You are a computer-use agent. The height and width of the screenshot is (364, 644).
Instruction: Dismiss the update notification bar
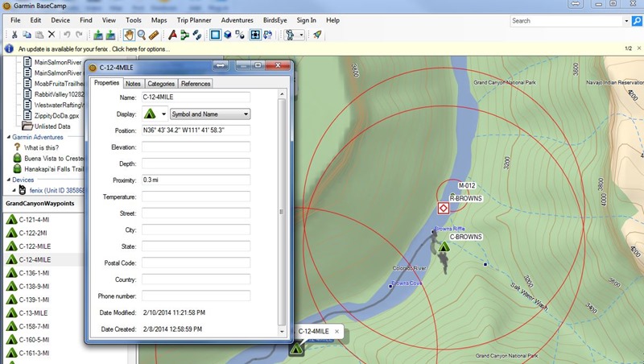click(639, 48)
